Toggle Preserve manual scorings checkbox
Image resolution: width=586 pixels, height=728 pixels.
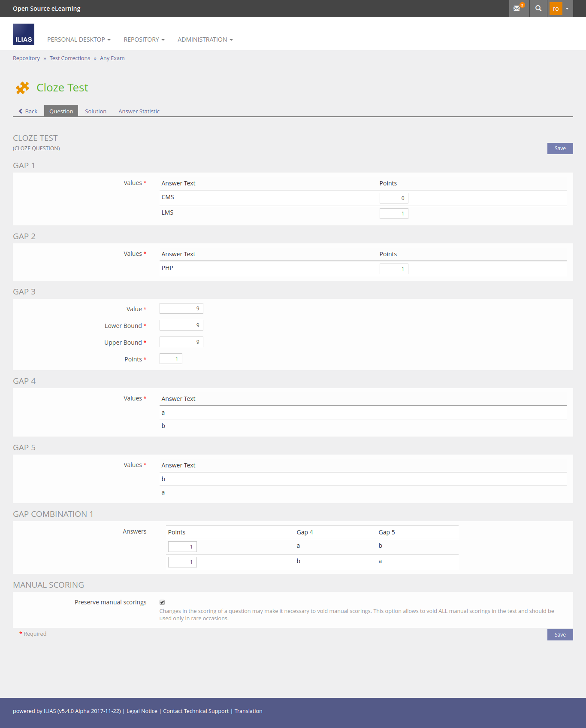point(162,602)
